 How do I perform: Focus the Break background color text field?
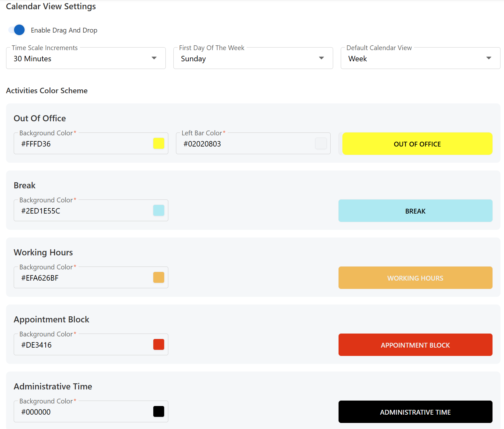83,211
